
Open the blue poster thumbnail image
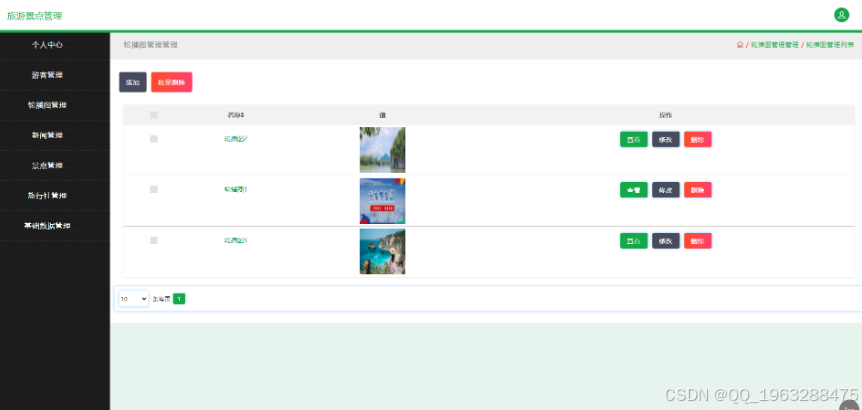click(383, 201)
